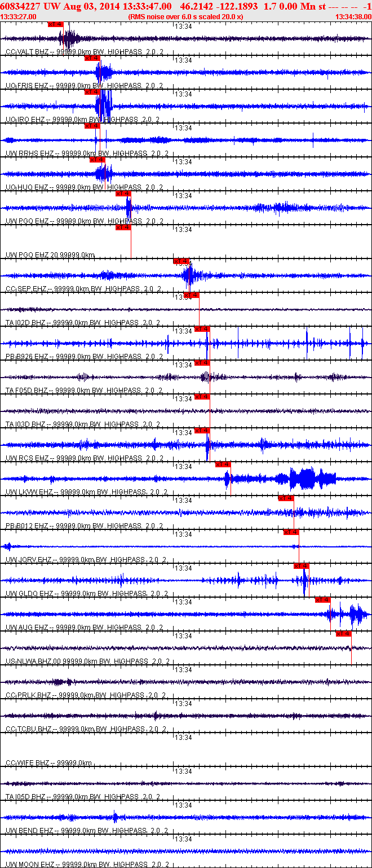This screenshot has height=868, width=372.
Task: Click the red pick marker on the CC VALT trace
Action: tap(56, 24)
